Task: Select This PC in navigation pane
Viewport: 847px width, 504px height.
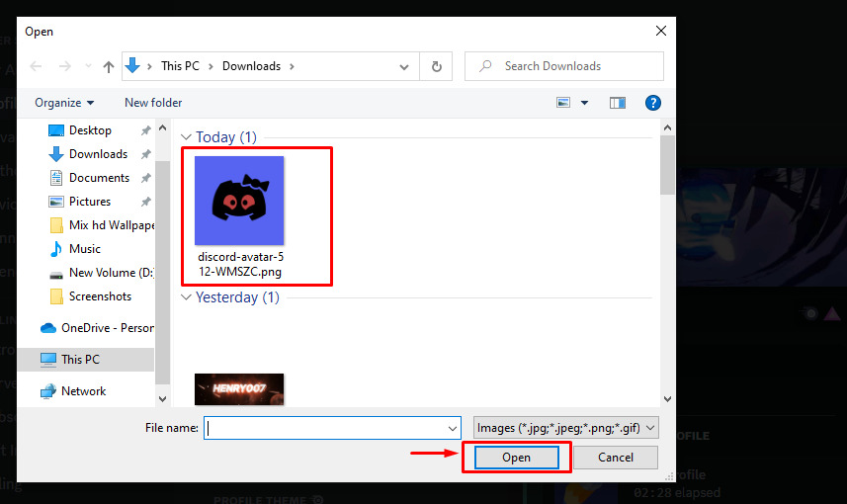Action: [80, 360]
